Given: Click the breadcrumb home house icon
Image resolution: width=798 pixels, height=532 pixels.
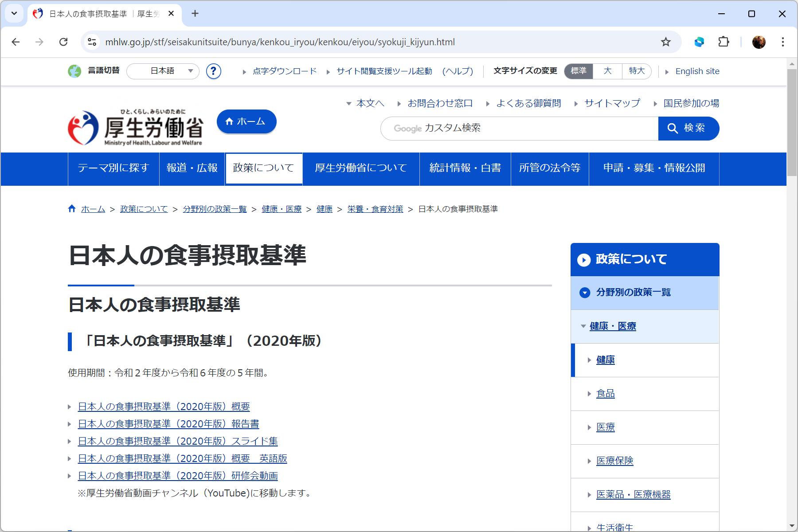Looking at the screenshot, I should click(72, 208).
